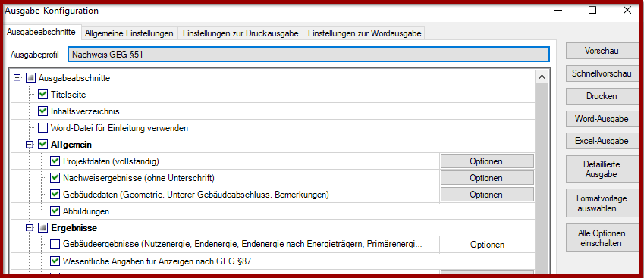Uncheck Wesentliche Angaben für Anzeigen checkbox
The width and height of the screenshot is (644, 278).
[x=55, y=261]
